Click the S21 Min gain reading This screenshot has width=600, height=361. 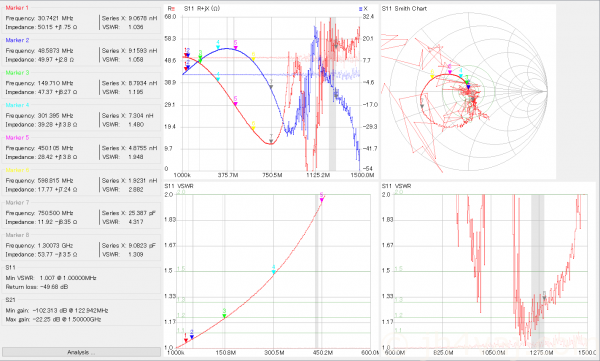tap(57, 310)
